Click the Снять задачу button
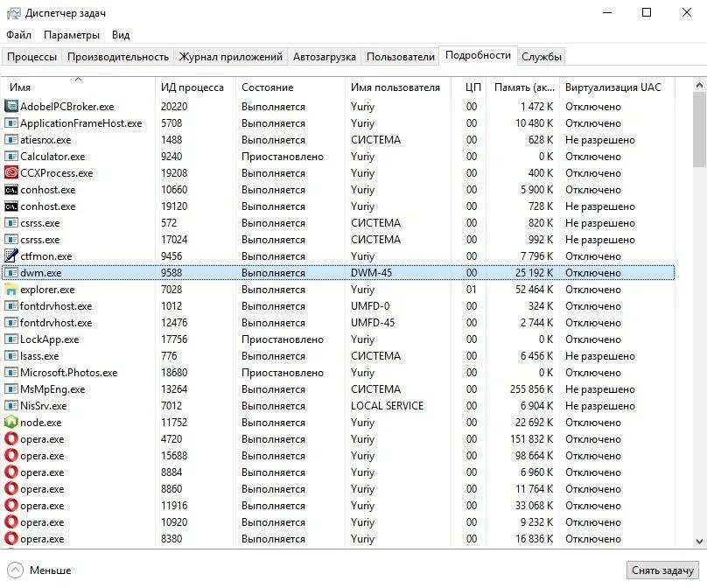The height and width of the screenshot is (588, 707). point(662,570)
